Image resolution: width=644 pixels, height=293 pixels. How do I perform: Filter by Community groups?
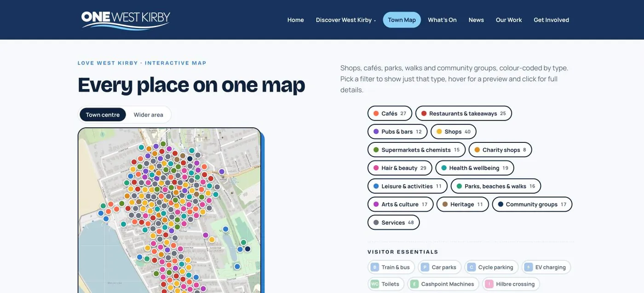pyautogui.click(x=532, y=204)
